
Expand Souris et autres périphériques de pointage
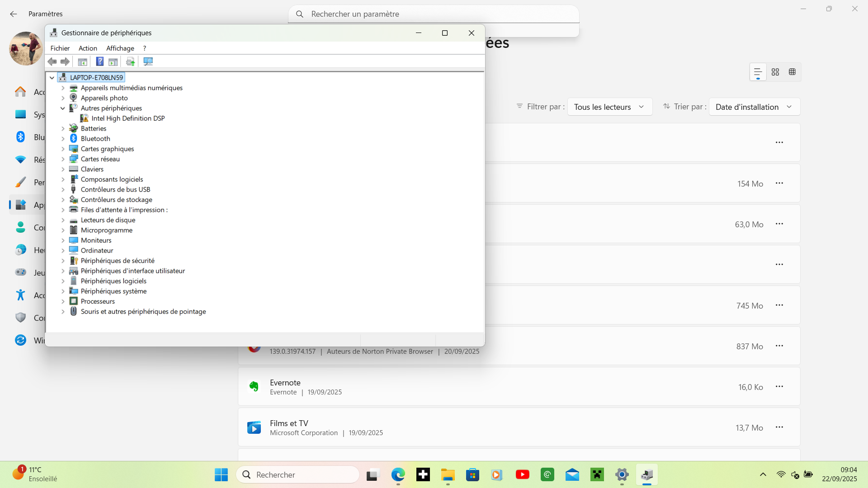(x=63, y=312)
